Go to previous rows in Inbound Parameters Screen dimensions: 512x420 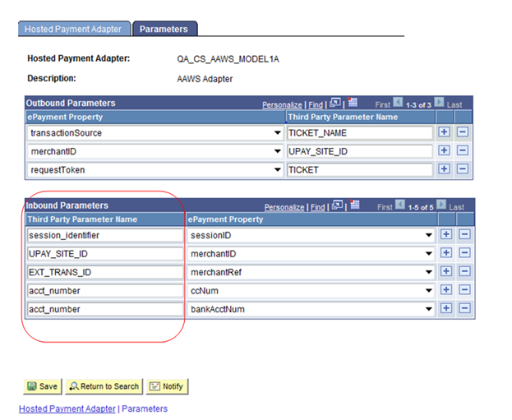click(x=400, y=205)
